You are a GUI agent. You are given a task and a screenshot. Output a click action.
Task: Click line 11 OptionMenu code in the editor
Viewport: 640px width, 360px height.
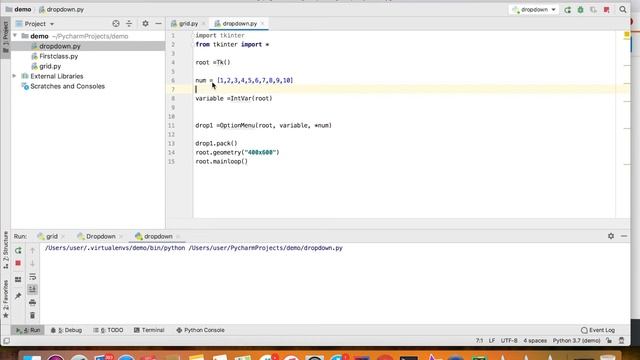coord(263,125)
